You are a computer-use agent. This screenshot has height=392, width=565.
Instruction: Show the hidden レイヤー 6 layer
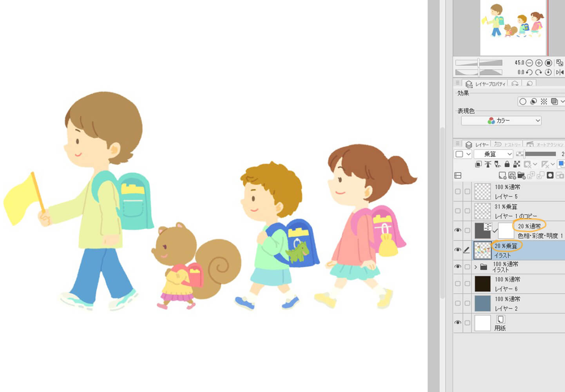point(458,283)
